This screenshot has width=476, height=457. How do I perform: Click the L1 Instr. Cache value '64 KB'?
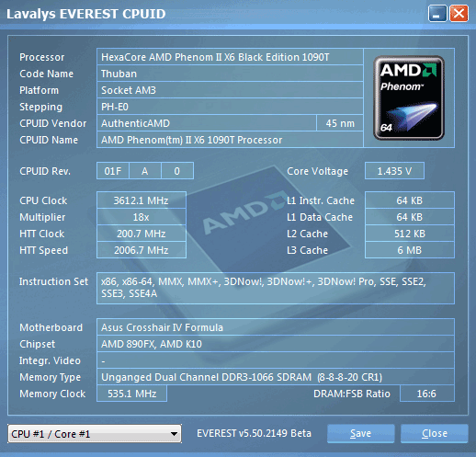410,200
